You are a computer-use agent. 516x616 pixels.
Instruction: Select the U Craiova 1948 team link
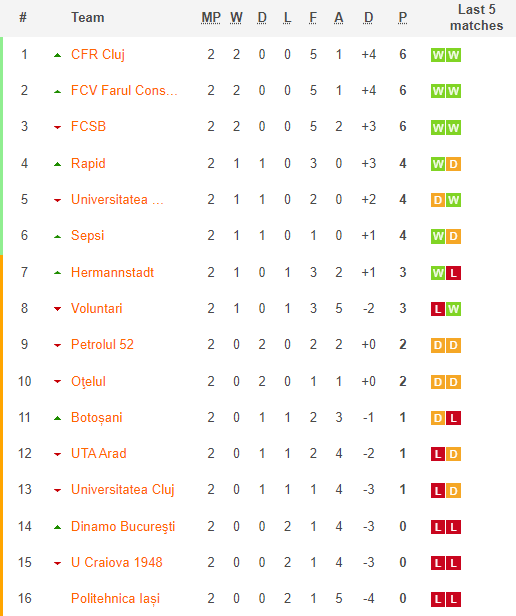click(x=117, y=563)
